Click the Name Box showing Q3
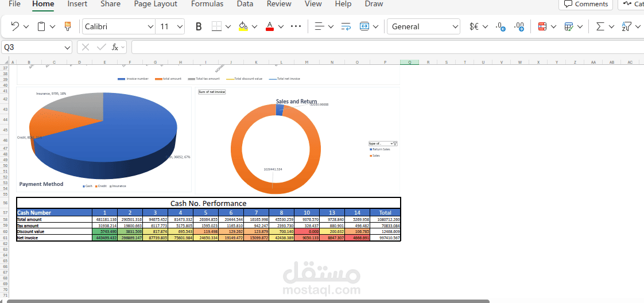Screen dimensions: 644x303 [x=37, y=47]
